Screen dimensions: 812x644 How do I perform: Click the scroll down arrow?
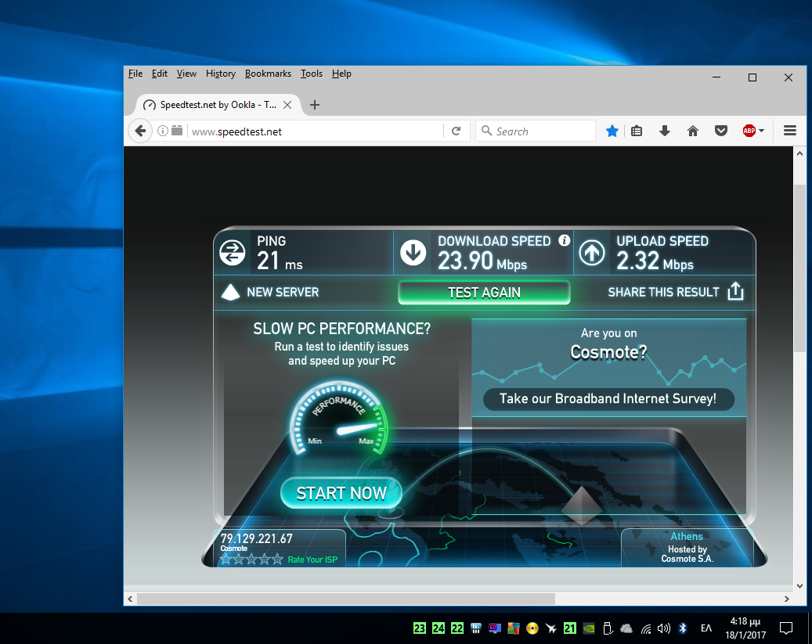coord(799,585)
